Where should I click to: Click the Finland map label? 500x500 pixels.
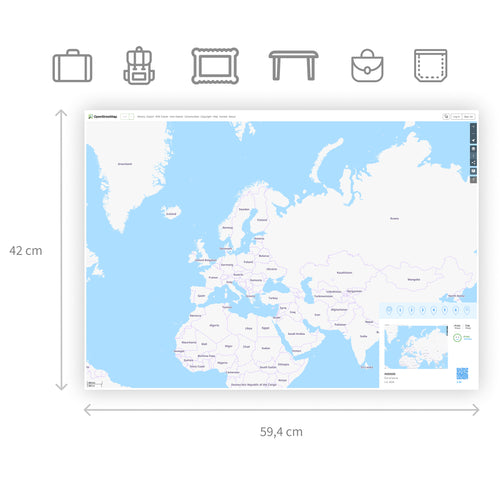[x=262, y=220]
